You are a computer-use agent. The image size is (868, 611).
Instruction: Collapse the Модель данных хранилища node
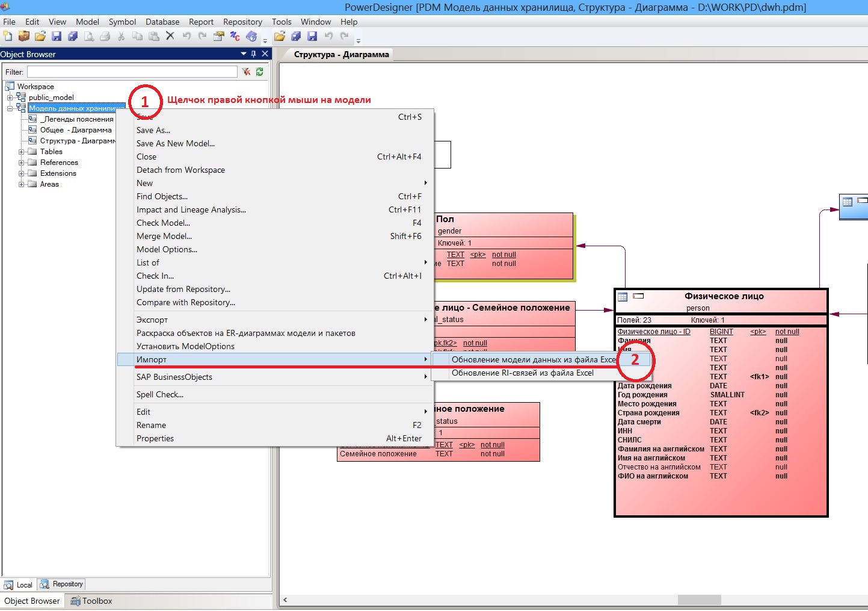[10, 108]
